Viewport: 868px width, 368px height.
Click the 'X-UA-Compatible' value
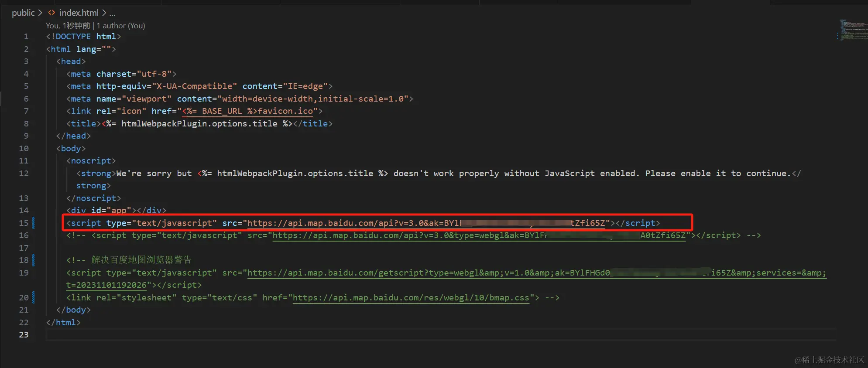[194, 86]
